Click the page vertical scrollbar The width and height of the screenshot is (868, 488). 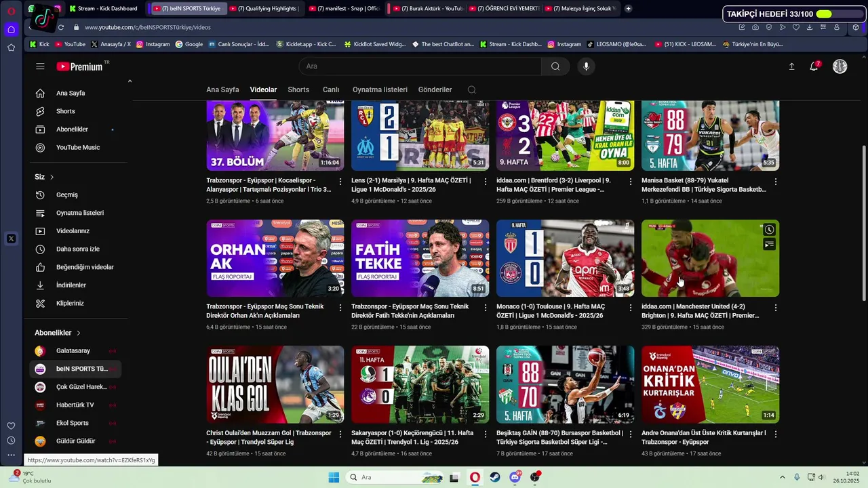coord(864,224)
